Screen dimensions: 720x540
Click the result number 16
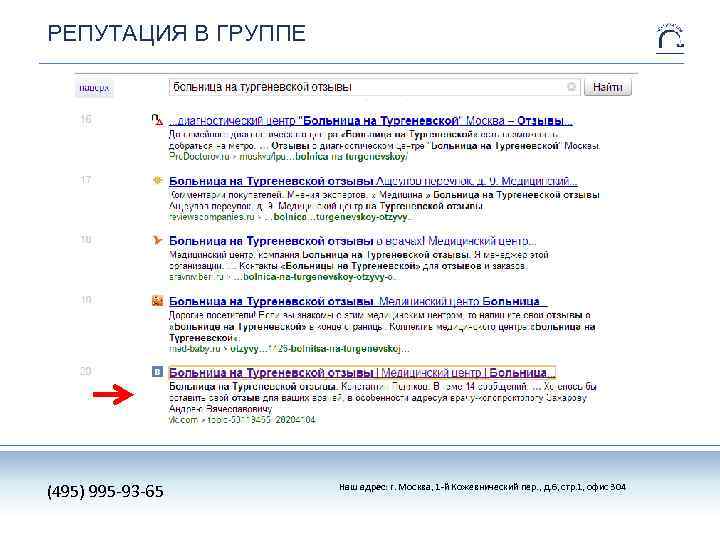click(86, 119)
